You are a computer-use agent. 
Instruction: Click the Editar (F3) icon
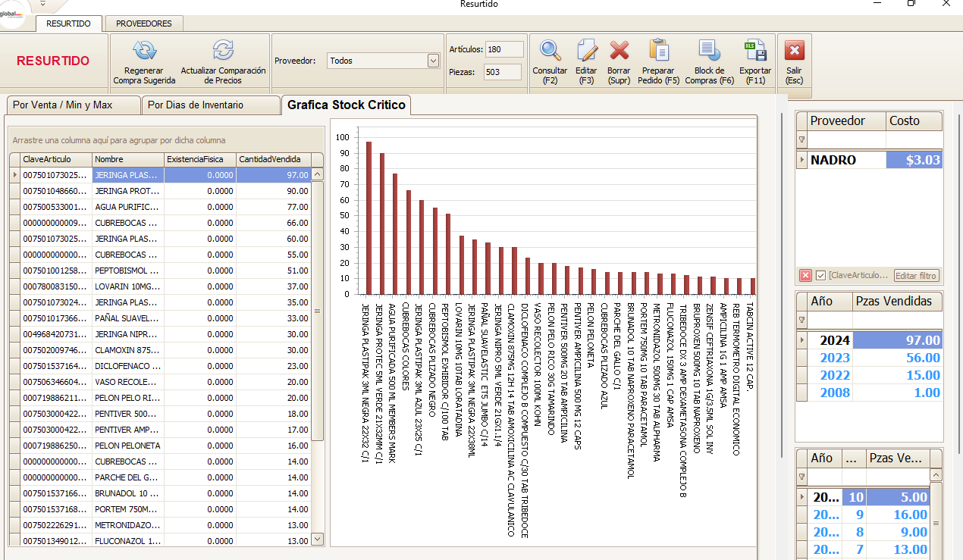pos(586,51)
